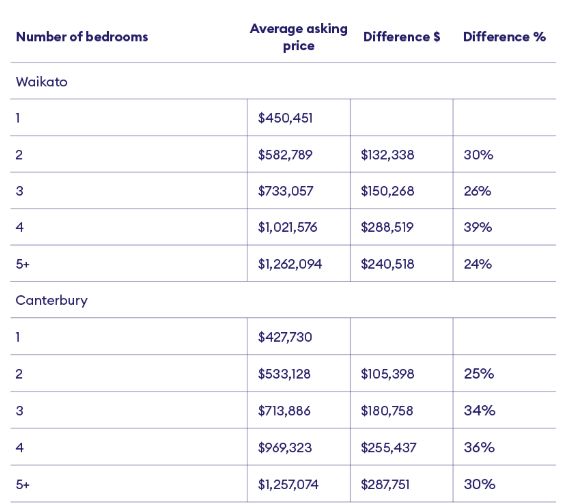Click the $733,057 asking price cell
Screen dimensions: 575x504
[286, 191]
